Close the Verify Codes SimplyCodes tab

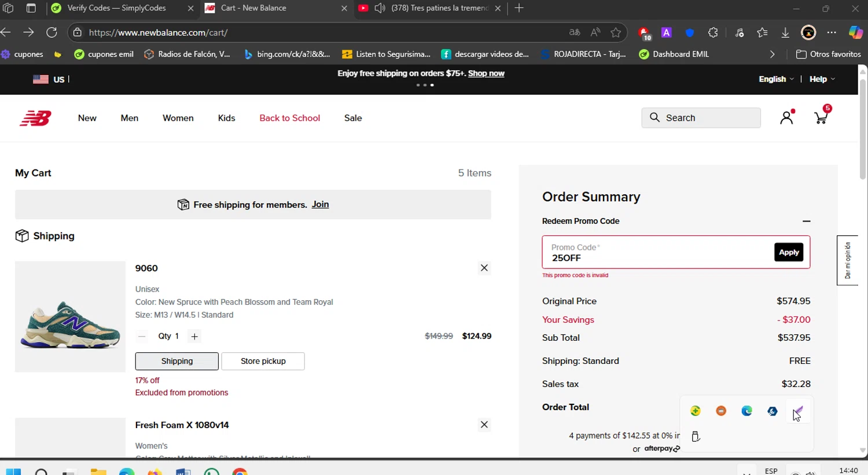click(x=191, y=8)
